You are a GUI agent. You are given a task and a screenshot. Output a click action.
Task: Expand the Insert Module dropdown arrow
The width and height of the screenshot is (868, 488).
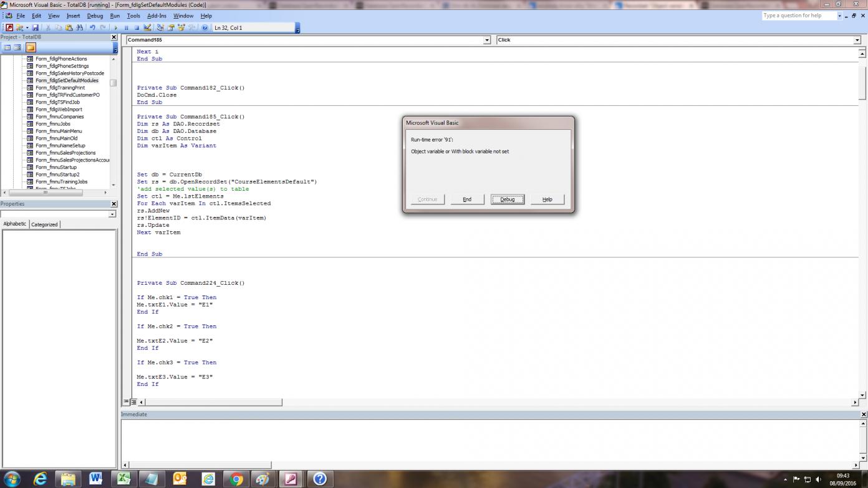(27, 27)
